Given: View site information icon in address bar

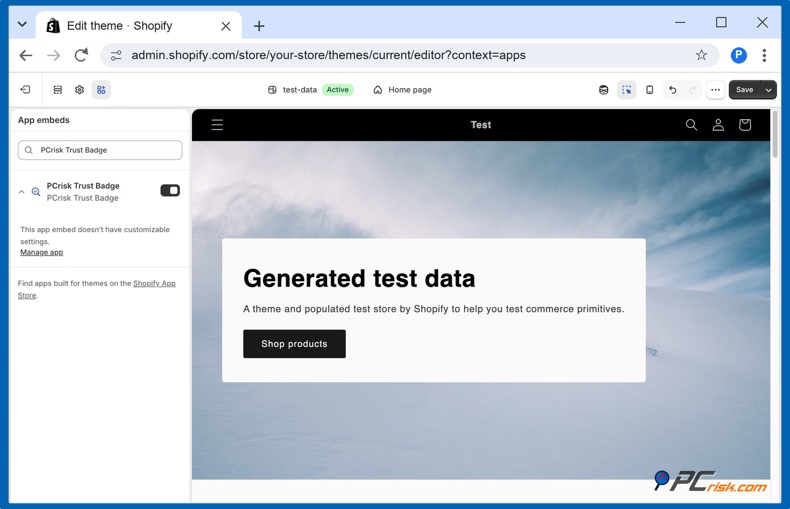Looking at the screenshot, I should [x=116, y=55].
